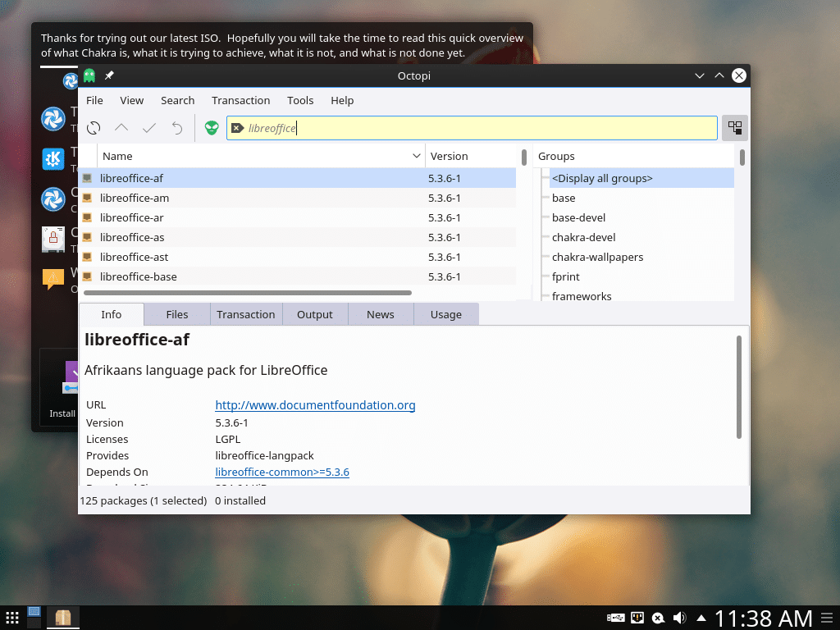Open the Tools menu
The image size is (840, 630).
pyautogui.click(x=300, y=100)
